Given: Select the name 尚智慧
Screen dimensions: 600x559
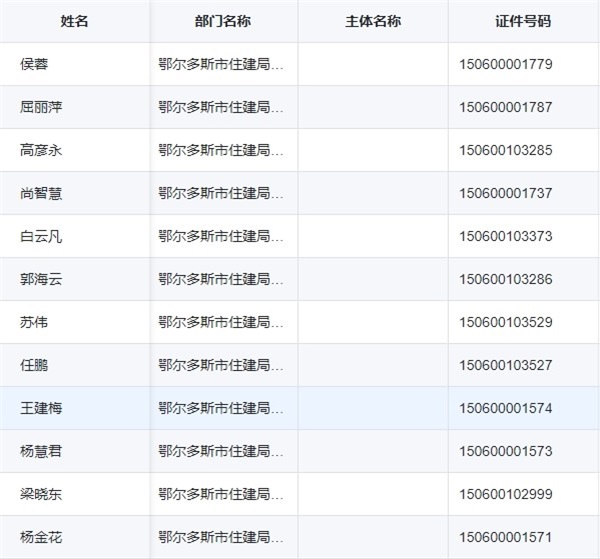Looking at the screenshot, I should (41, 193).
